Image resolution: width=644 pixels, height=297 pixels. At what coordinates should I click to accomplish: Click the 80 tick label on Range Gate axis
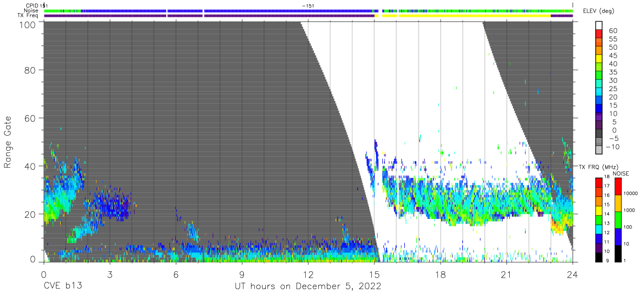pos(31,70)
